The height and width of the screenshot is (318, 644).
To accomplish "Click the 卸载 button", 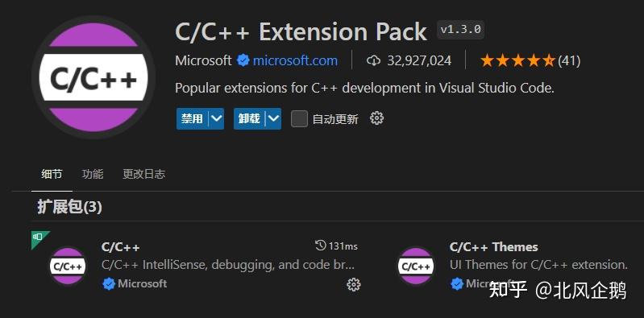I will [x=249, y=118].
